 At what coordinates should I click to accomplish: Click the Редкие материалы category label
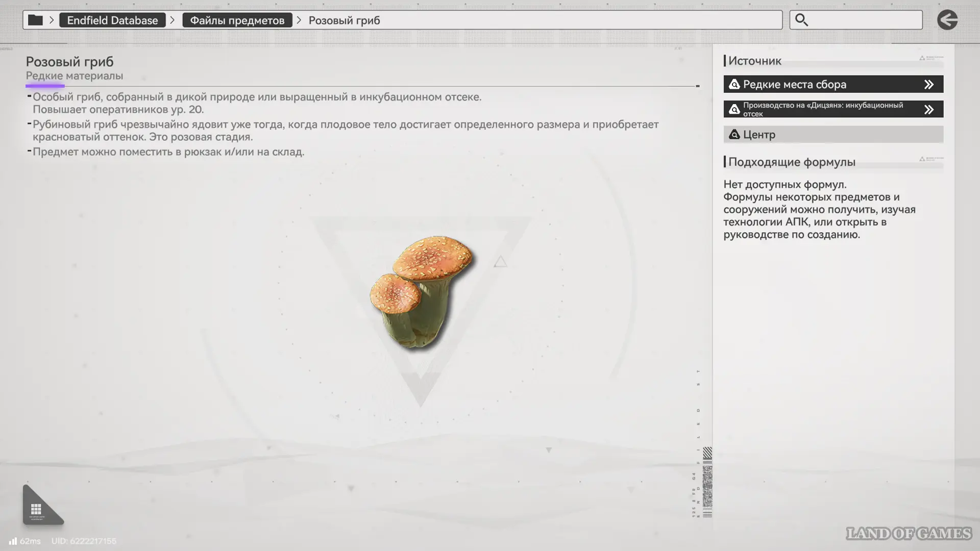(x=75, y=76)
